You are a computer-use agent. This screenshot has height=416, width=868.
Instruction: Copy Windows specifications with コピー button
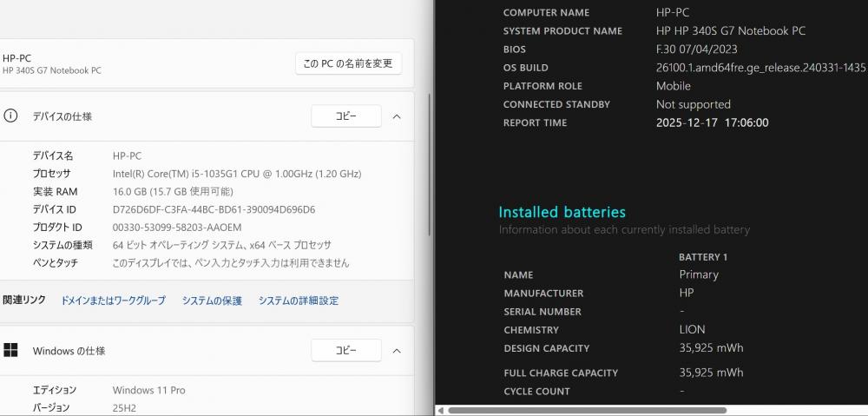346,351
